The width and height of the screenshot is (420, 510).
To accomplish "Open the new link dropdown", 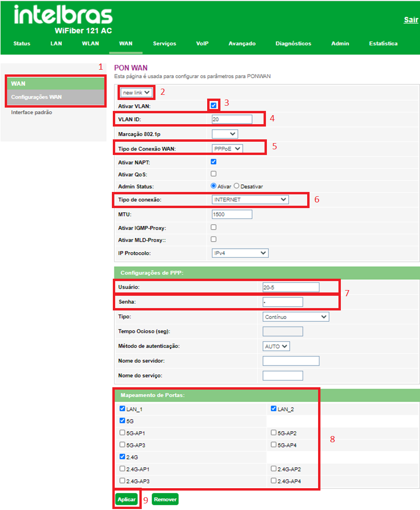I will point(137,93).
